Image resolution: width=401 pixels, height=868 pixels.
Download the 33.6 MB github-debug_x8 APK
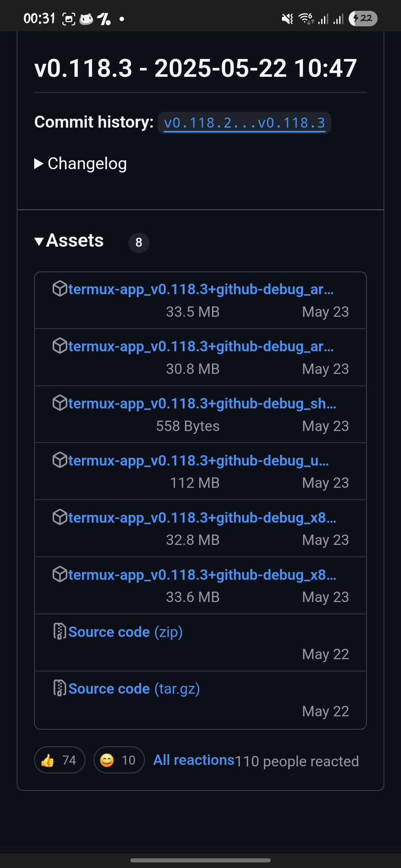[x=202, y=575]
